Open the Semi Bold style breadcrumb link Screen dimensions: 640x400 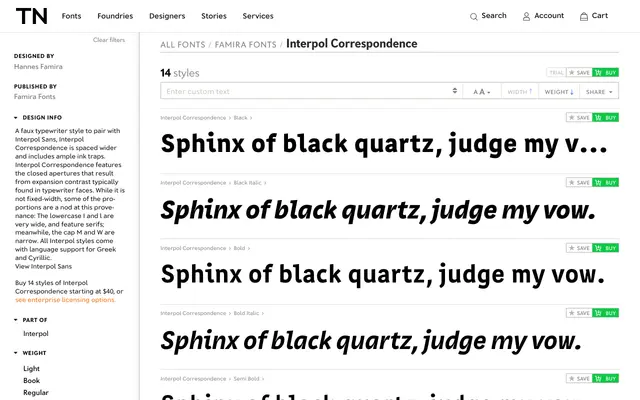(x=247, y=379)
